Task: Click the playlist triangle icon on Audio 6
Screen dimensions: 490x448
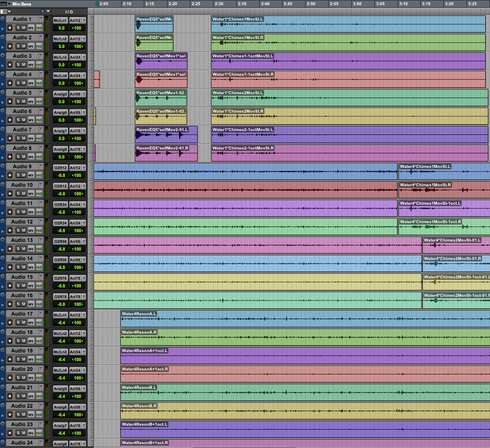Action: (x=3, y=120)
